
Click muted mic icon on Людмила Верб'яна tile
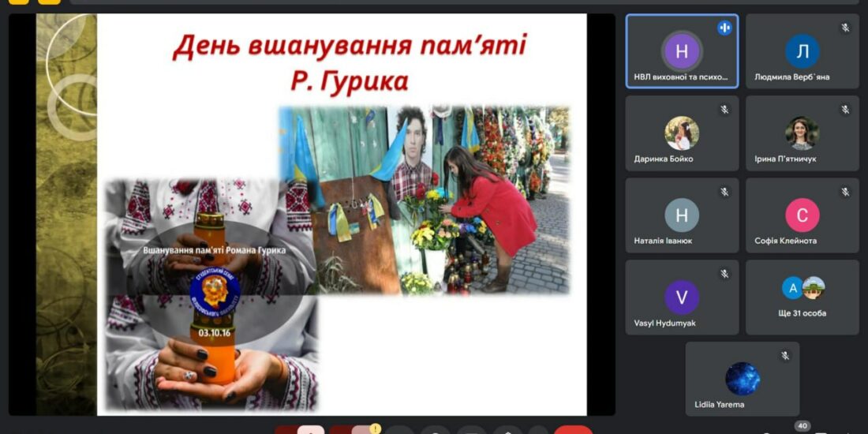click(x=845, y=28)
